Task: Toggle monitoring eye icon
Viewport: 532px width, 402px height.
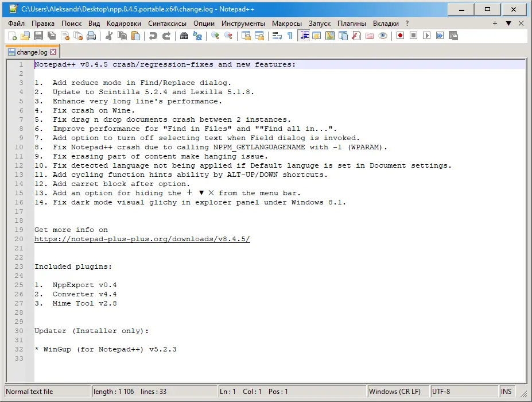Action: pyautogui.click(x=383, y=36)
